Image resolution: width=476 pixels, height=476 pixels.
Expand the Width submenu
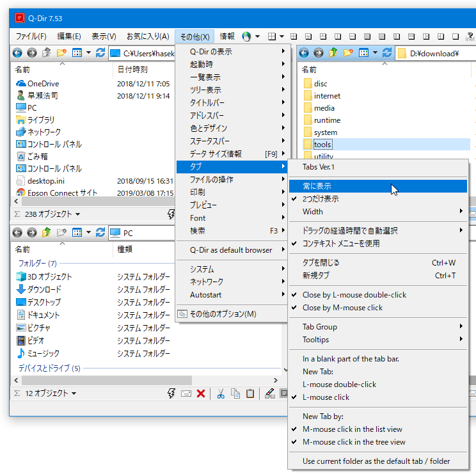[x=378, y=212]
